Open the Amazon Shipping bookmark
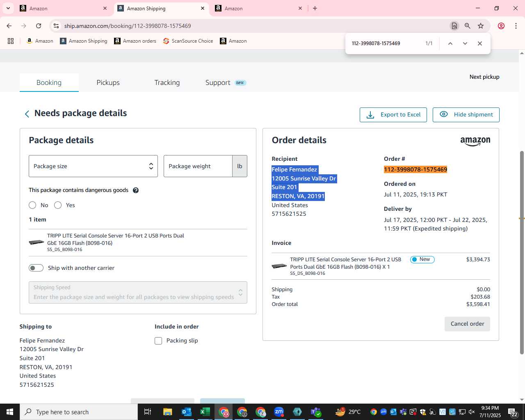This screenshot has width=525, height=420. pos(84,41)
